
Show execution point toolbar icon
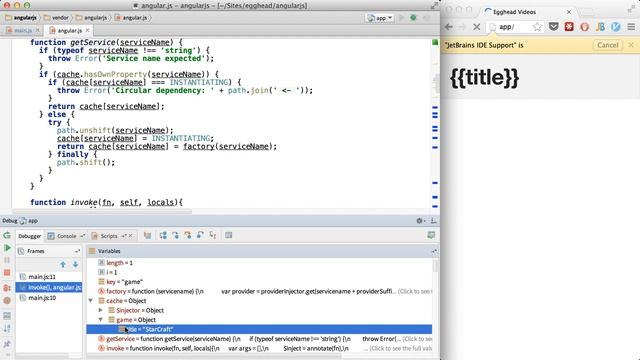(x=147, y=236)
